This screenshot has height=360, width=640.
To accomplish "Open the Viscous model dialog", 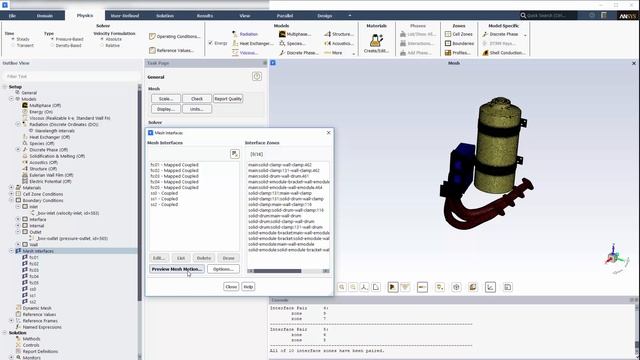I will point(245,53).
